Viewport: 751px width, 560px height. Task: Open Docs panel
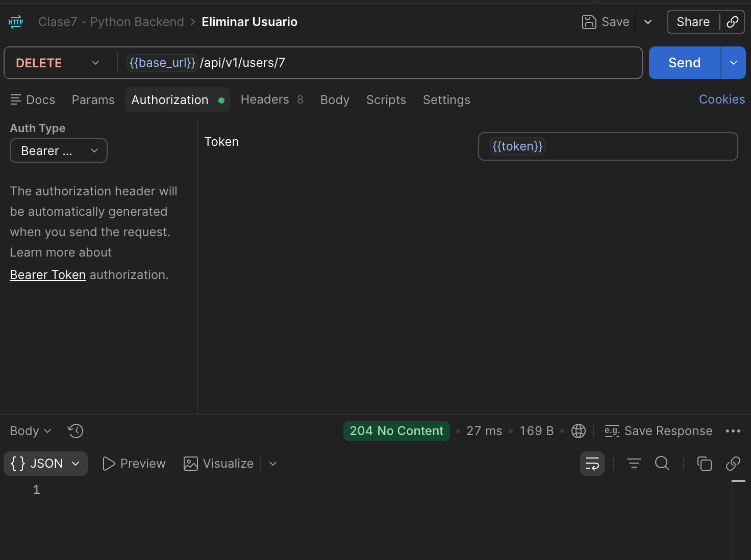pos(33,100)
